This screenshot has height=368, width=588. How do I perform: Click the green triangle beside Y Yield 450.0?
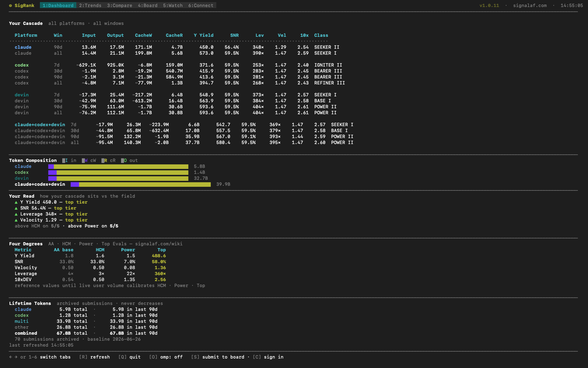16,202
